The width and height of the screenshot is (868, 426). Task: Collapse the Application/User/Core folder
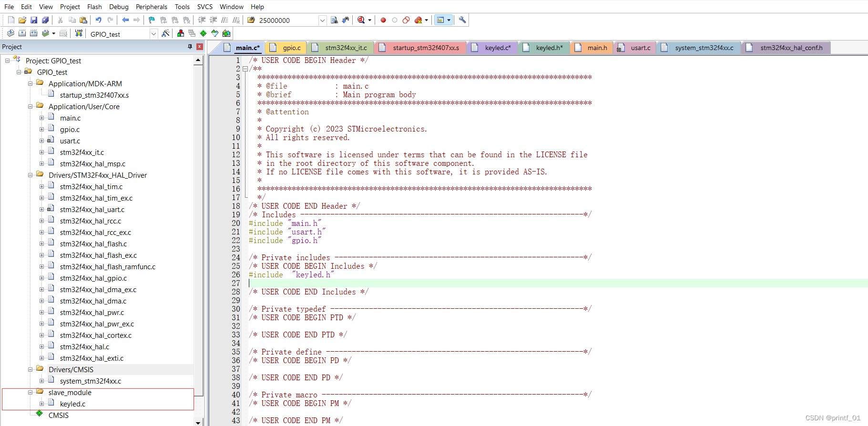click(x=31, y=107)
